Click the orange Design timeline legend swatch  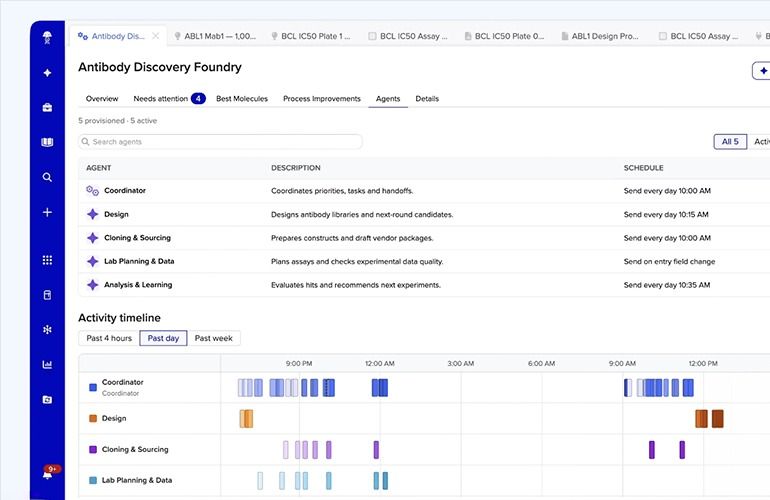point(93,418)
